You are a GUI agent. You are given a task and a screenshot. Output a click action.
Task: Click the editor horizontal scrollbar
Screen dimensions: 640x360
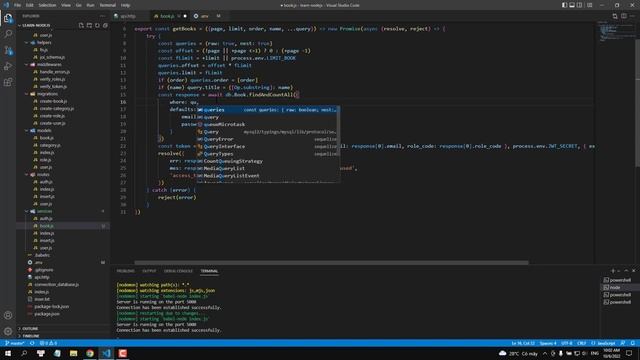click(331, 262)
